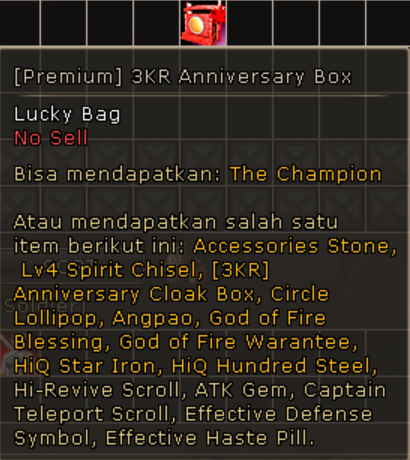
Task: Click the Anniversary Cloak Box item text
Action: [137, 294]
